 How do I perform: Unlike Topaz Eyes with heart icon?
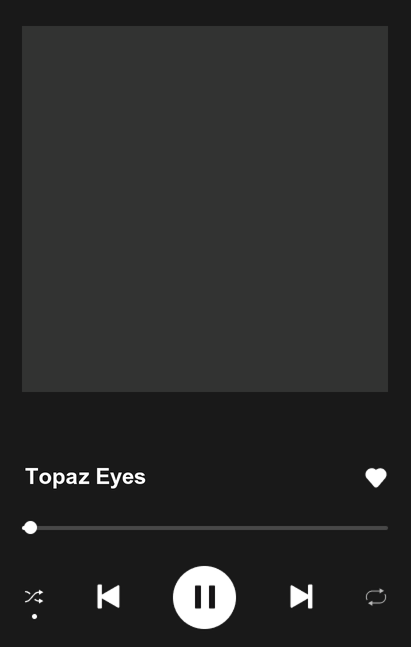tap(376, 478)
